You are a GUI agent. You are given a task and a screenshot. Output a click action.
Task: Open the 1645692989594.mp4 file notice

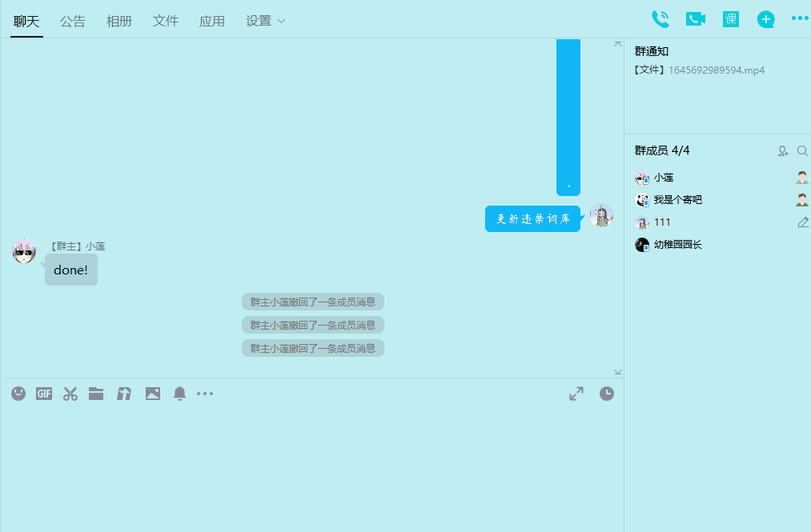click(699, 70)
